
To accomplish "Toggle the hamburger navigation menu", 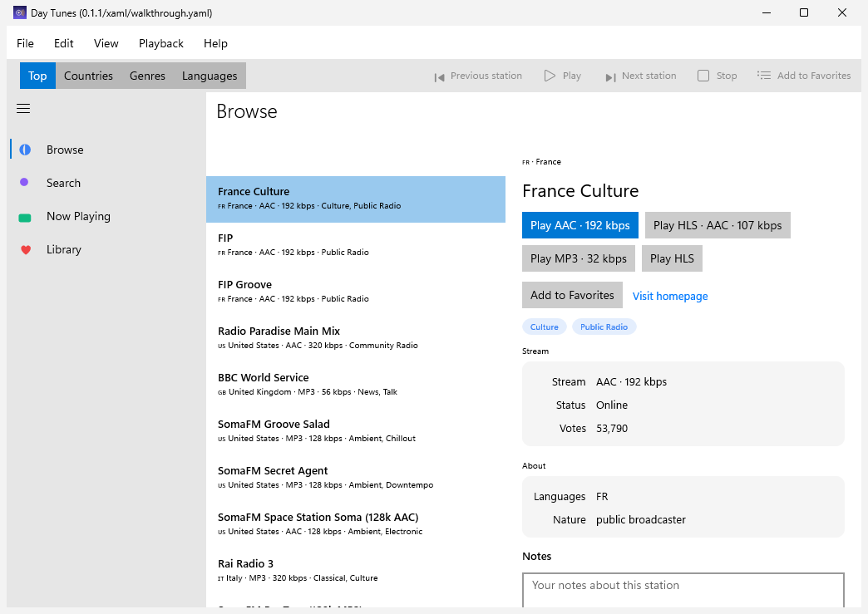I will tap(23, 108).
